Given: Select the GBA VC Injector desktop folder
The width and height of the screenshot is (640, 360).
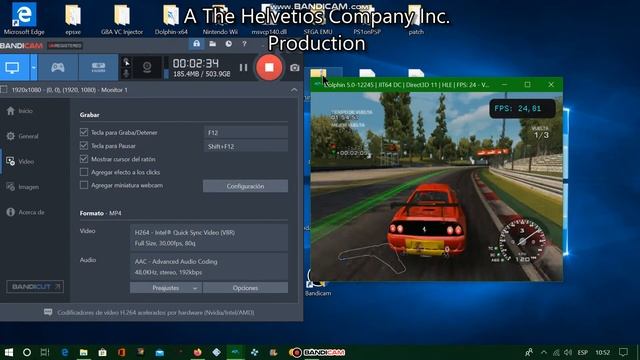Looking at the screenshot, I should pyautogui.click(x=122, y=20).
